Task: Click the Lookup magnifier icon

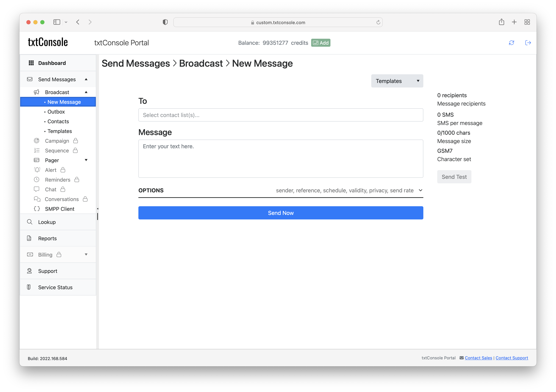Action: [x=30, y=222]
